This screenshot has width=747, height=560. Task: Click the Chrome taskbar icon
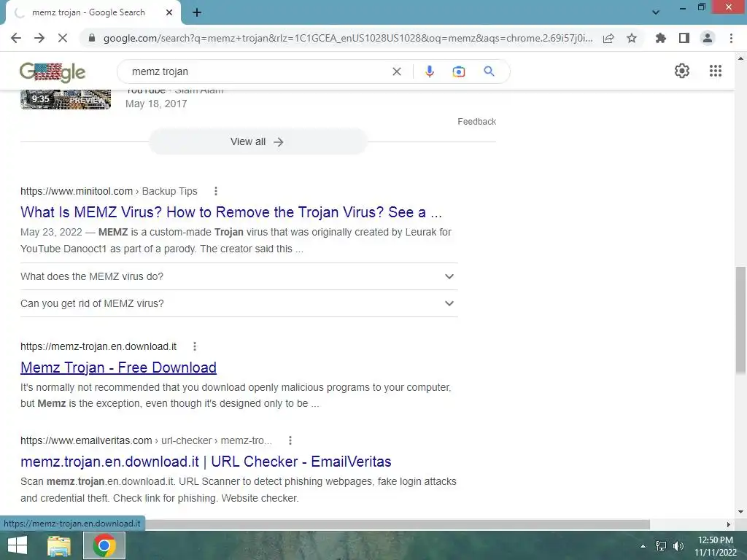click(104, 545)
